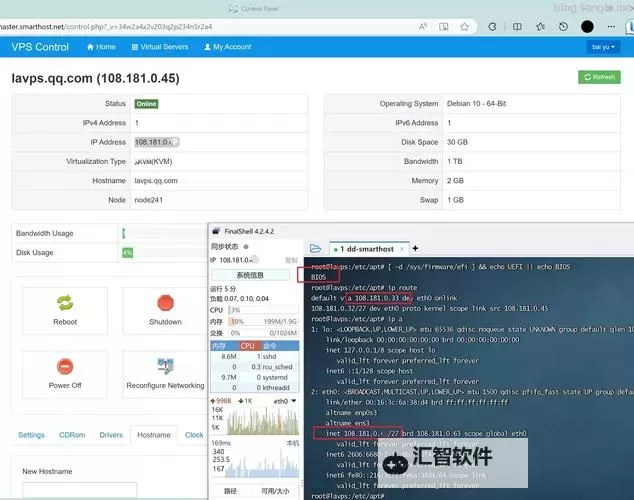Click the 可用/大小 column header
Image resolution: width=634 pixels, height=500 pixels.
coord(275,491)
